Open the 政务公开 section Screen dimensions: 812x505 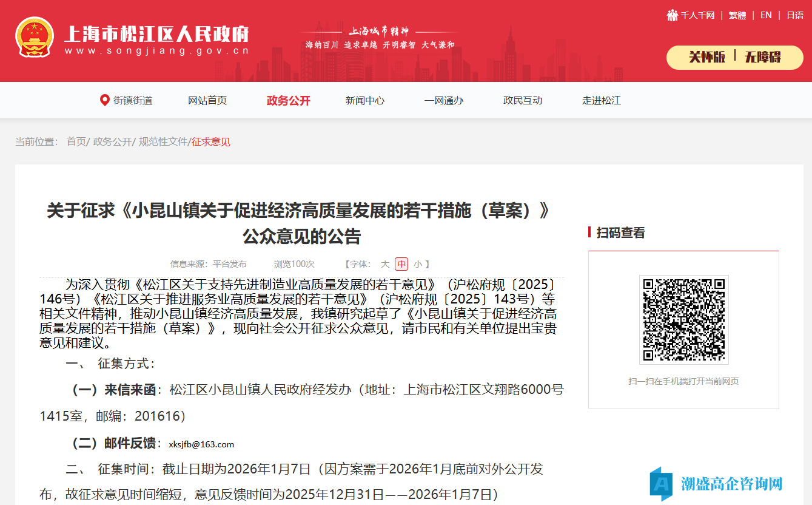coord(289,100)
